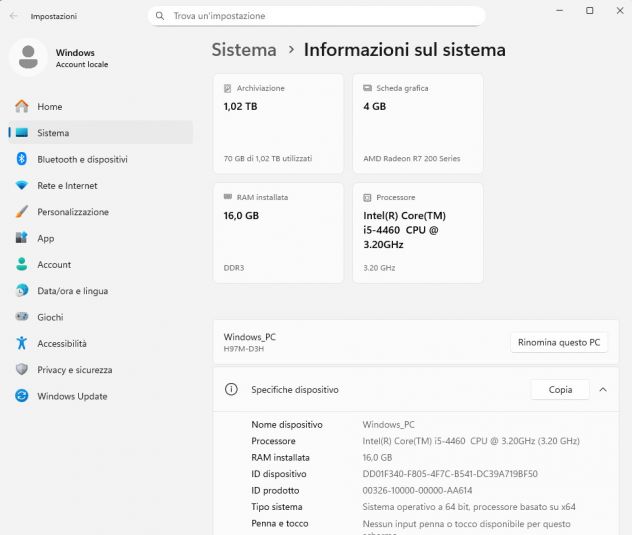632x535 pixels.
Task: Click the RAM installata memory icon
Action: tap(228, 197)
